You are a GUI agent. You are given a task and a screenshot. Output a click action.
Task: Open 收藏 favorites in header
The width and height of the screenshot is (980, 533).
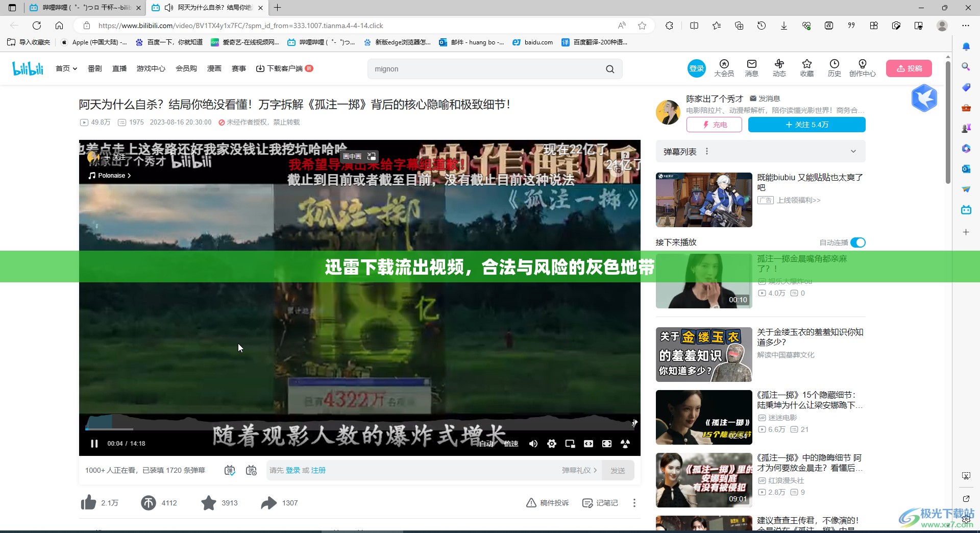coord(807,68)
